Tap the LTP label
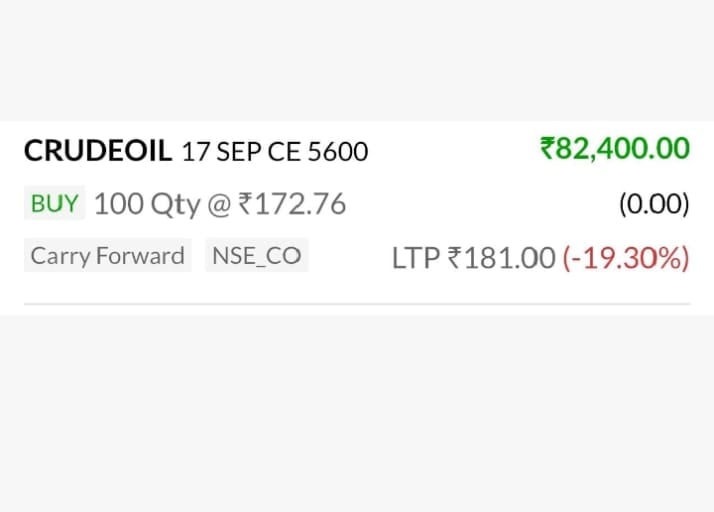 (x=414, y=258)
